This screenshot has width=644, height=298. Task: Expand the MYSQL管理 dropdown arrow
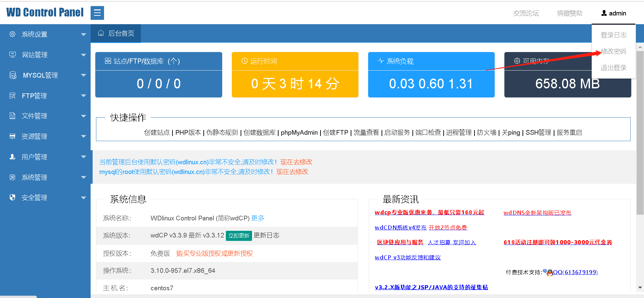(x=84, y=75)
